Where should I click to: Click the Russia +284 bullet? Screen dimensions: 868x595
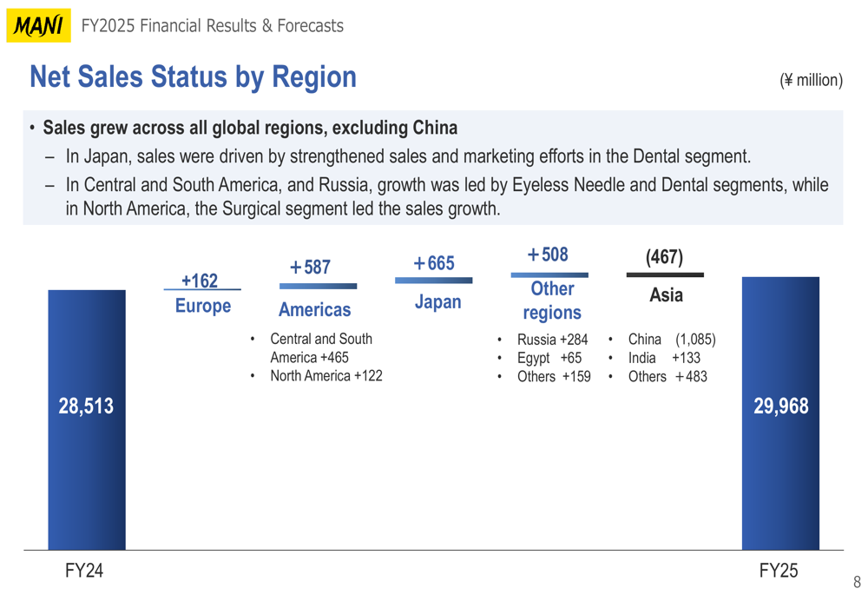tap(552, 339)
